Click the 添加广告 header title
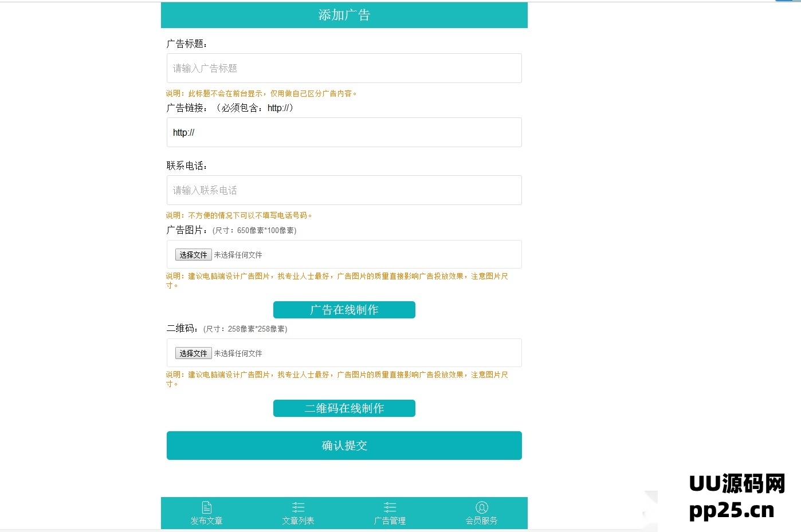 [x=344, y=15]
